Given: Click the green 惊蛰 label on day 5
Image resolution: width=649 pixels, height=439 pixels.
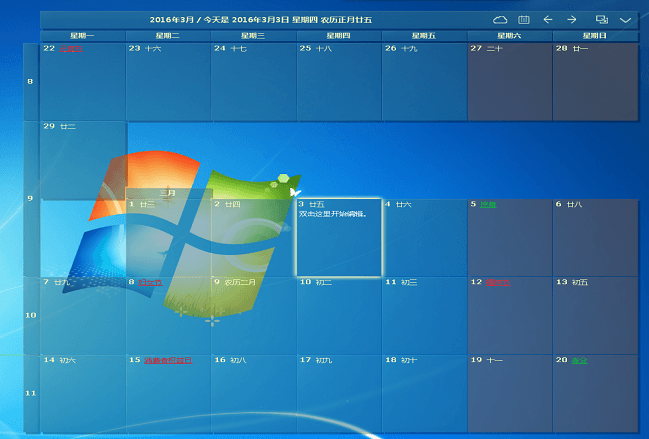Looking at the screenshot, I should [x=488, y=204].
